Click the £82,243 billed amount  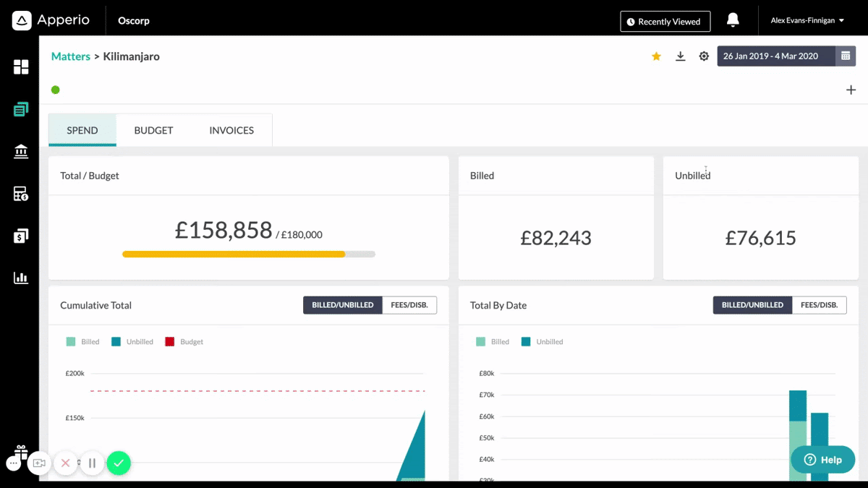coord(556,238)
